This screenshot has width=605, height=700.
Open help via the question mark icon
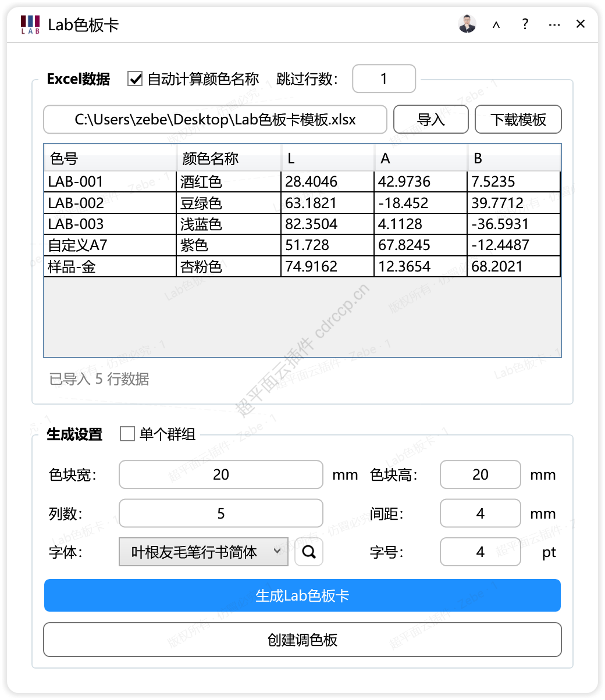click(525, 24)
